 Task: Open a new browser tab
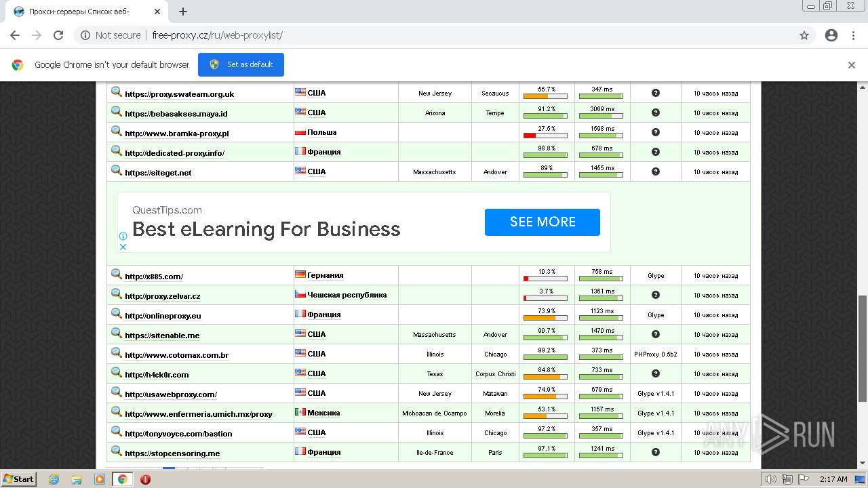click(x=183, y=12)
